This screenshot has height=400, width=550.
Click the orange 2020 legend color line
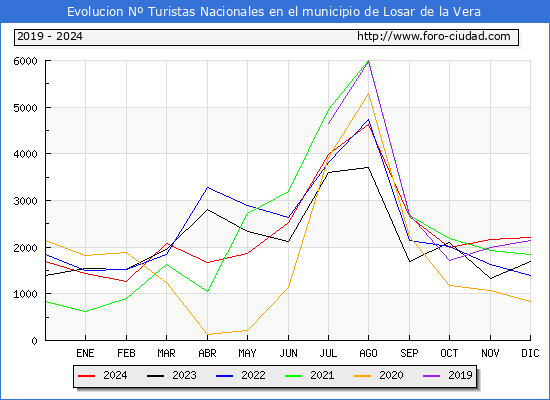click(363, 376)
